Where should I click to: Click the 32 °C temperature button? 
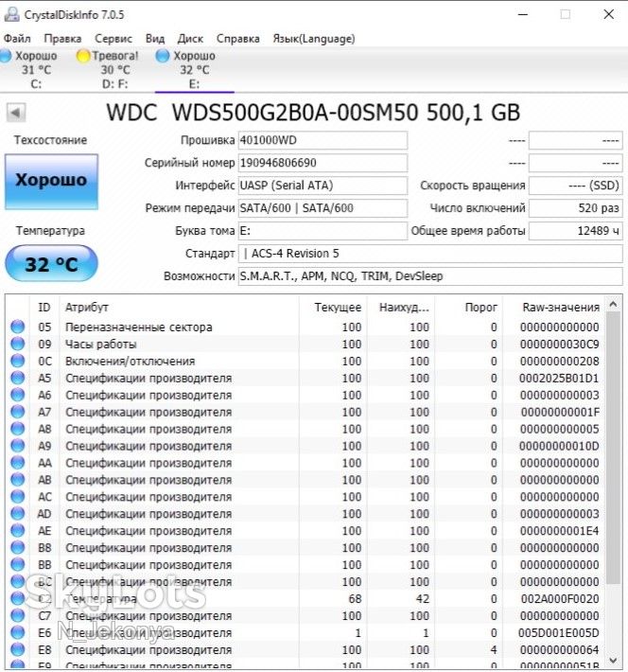pos(51,263)
